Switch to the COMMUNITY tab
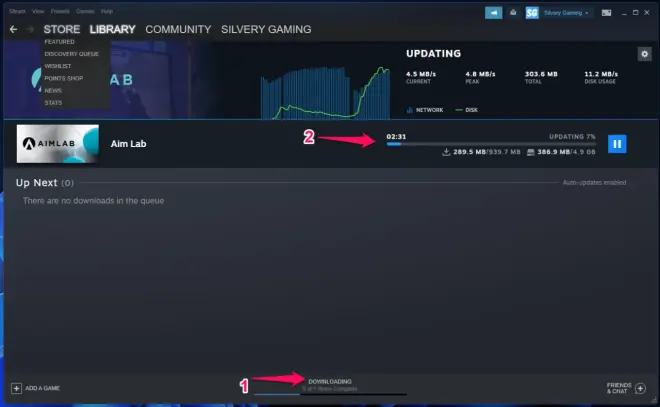Screen dimensions: 660x407 tap(178, 29)
